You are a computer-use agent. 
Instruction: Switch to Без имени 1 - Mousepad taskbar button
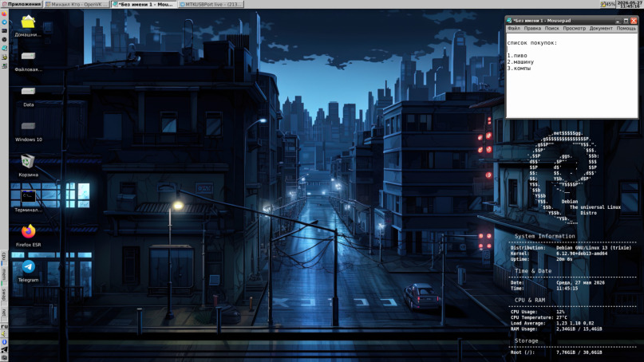(144, 4)
